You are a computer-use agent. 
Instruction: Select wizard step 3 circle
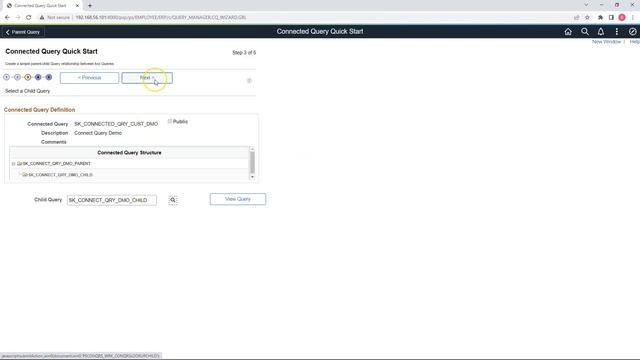pyautogui.click(x=28, y=77)
